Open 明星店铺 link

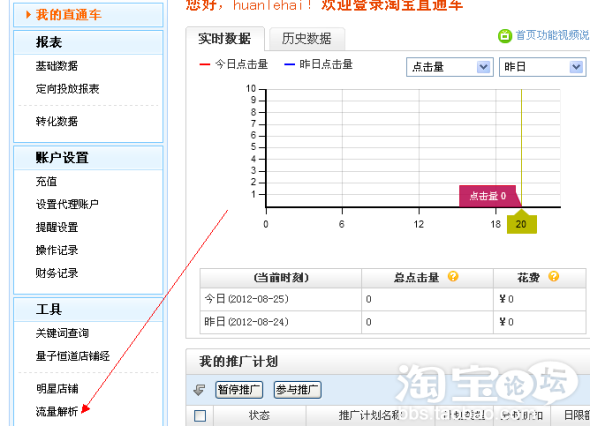point(57,389)
